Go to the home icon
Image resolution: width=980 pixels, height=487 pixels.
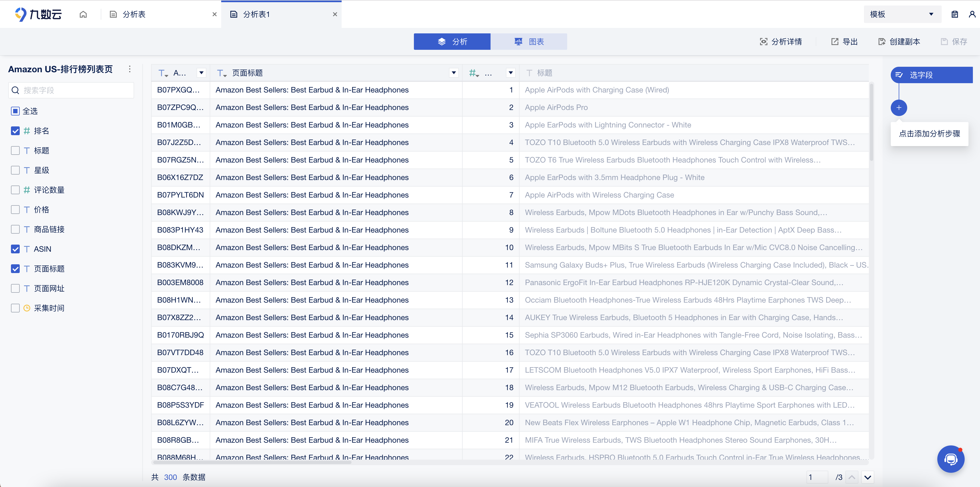point(83,15)
